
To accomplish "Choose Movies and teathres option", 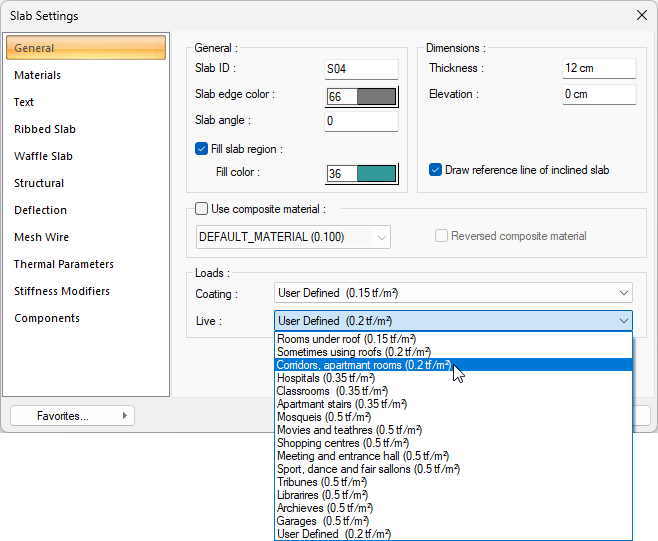I will (x=453, y=430).
